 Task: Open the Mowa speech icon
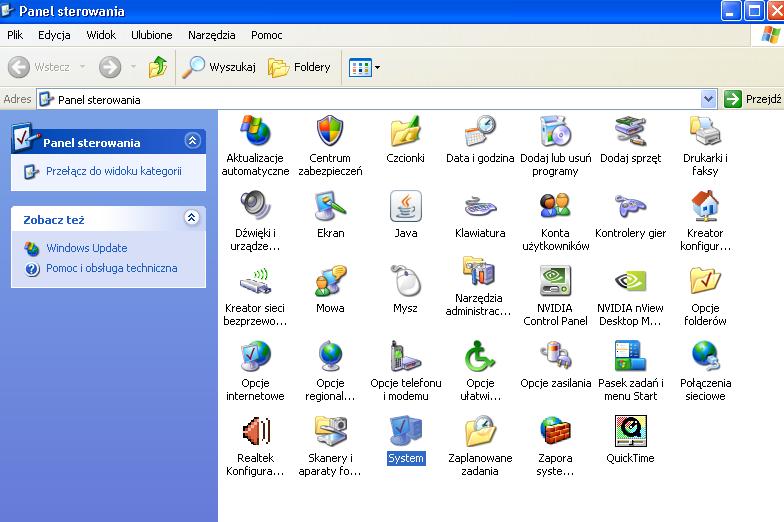click(x=330, y=281)
